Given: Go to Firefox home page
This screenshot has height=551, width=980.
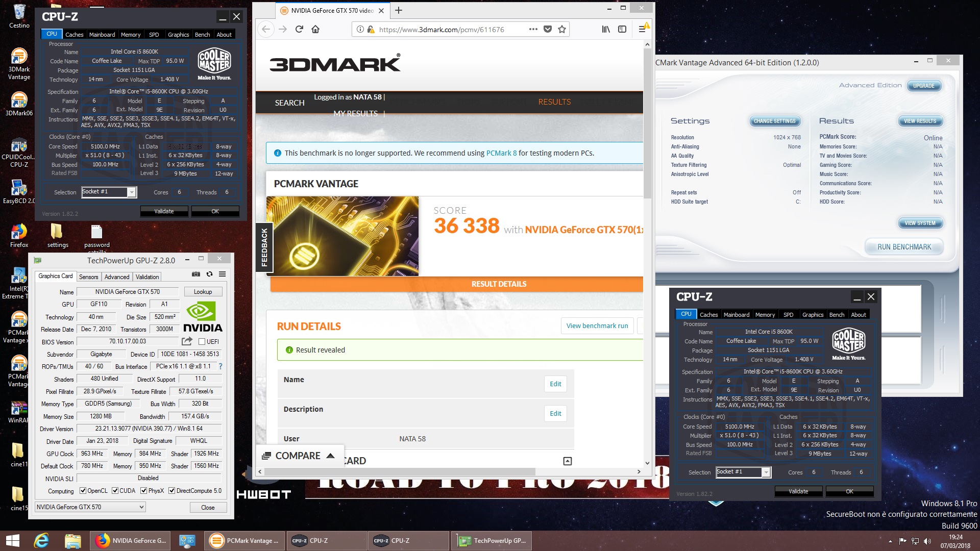Looking at the screenshot, I should tap(315, 29).
